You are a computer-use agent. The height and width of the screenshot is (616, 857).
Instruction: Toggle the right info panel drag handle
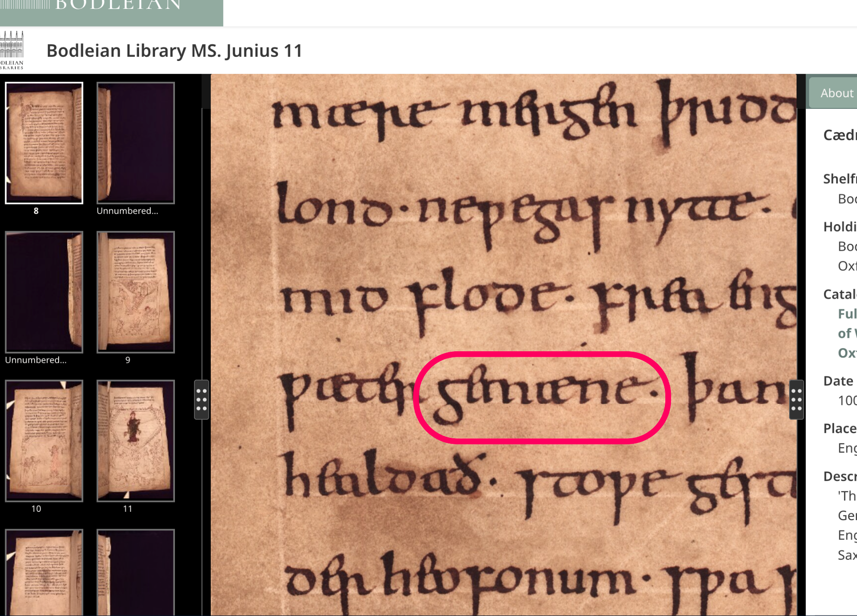click(x=796, y=400)
